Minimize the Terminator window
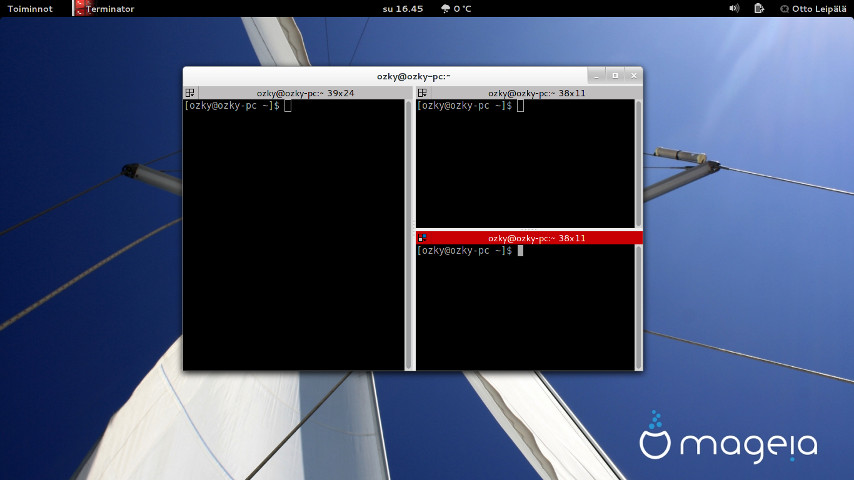 [x=596, y=76]
